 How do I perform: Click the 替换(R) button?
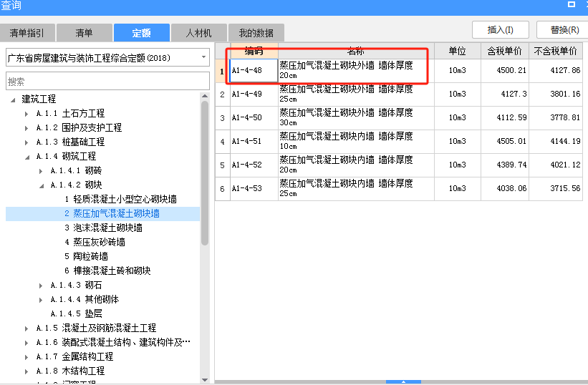tap(564, 29)
